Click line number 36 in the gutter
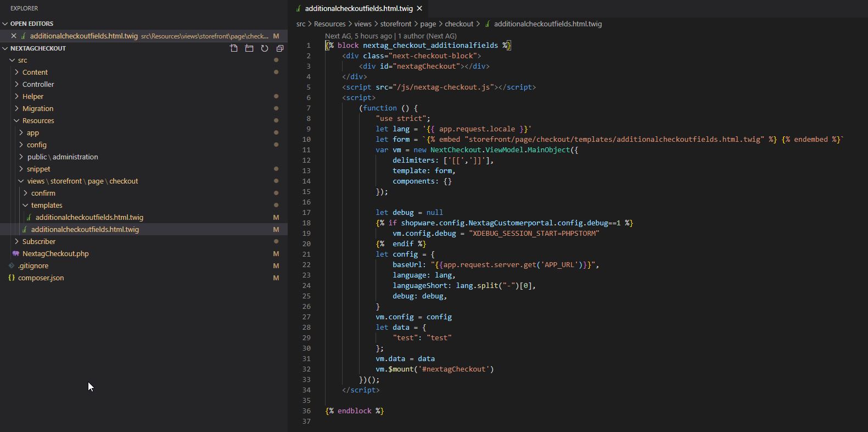 [x=306, y=411]
